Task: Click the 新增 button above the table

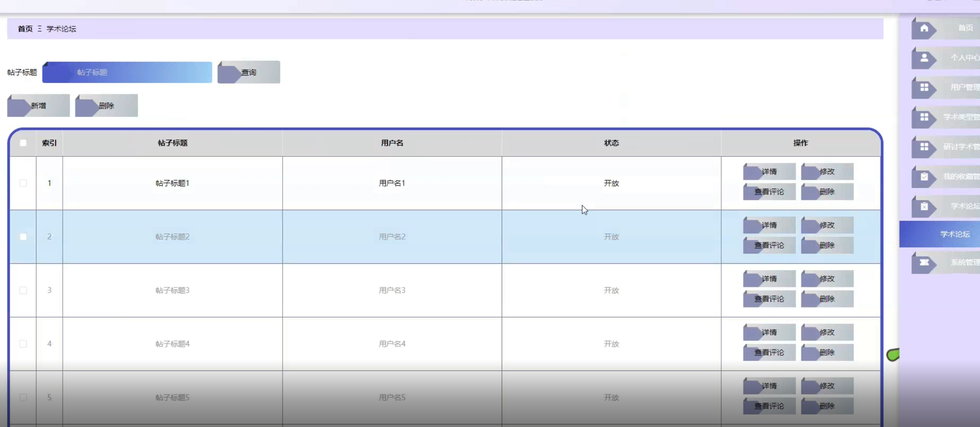Action: [38, 106]
